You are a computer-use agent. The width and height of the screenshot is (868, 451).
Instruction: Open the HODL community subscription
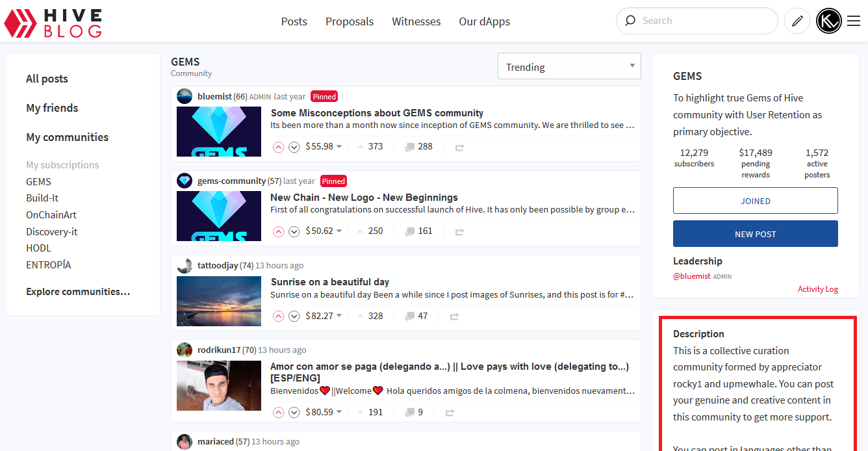pyautogui.click(x=38, y=248)
